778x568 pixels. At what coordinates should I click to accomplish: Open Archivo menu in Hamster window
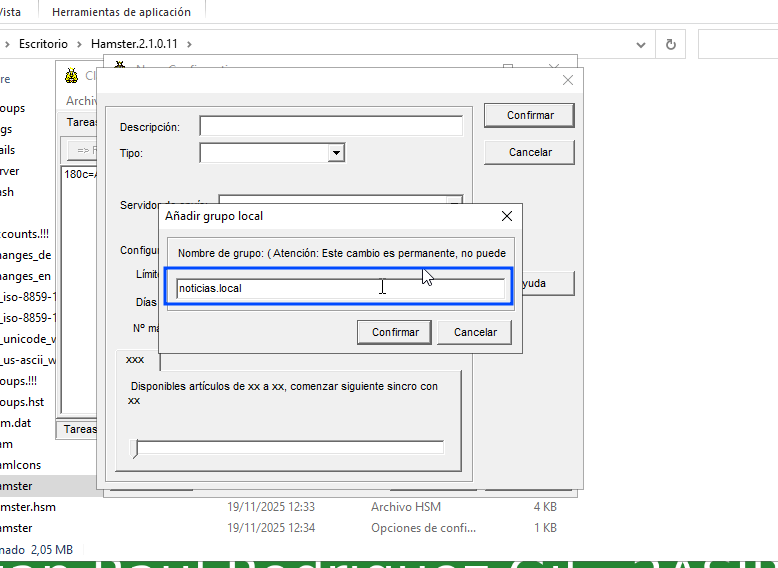point(81,101)
